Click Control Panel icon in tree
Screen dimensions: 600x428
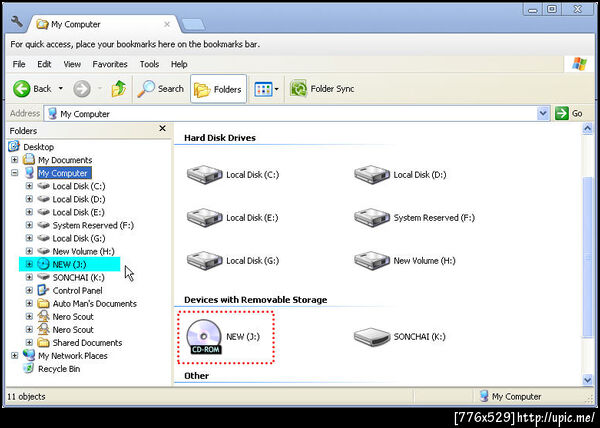tap(43, 290)
